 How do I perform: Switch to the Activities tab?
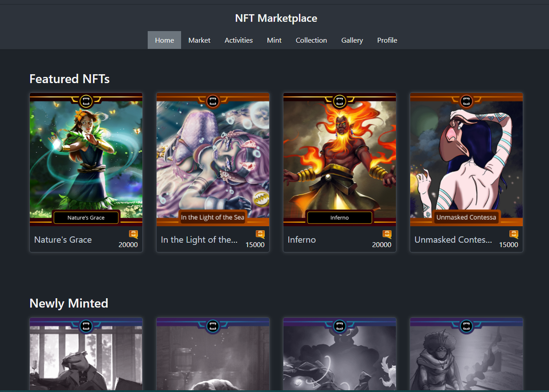238,40
